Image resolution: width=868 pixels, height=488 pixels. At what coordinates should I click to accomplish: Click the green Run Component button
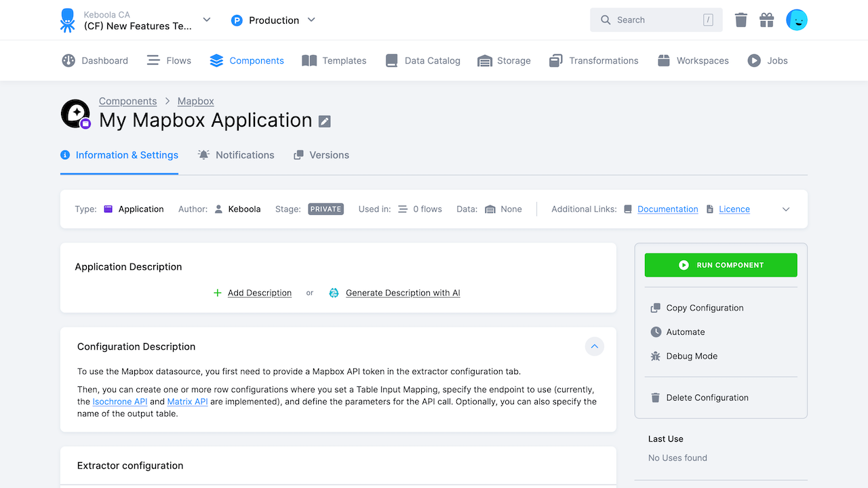click(720, 264)
